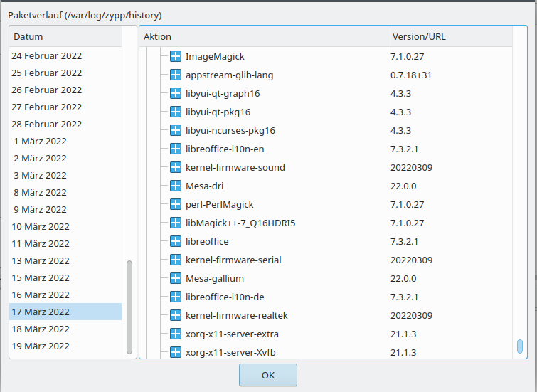Click version 0.7.18+31 cell
The image size is (537, 392).
pos(411,75)
